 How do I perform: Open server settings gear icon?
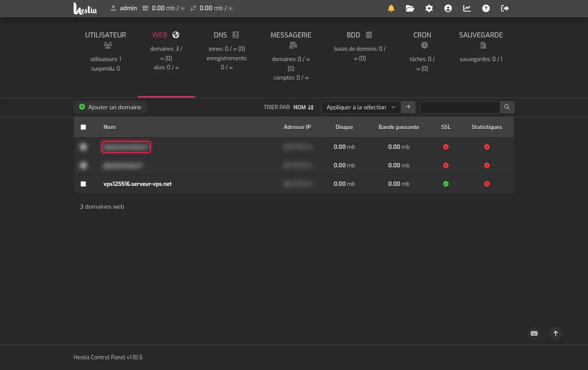429,8
